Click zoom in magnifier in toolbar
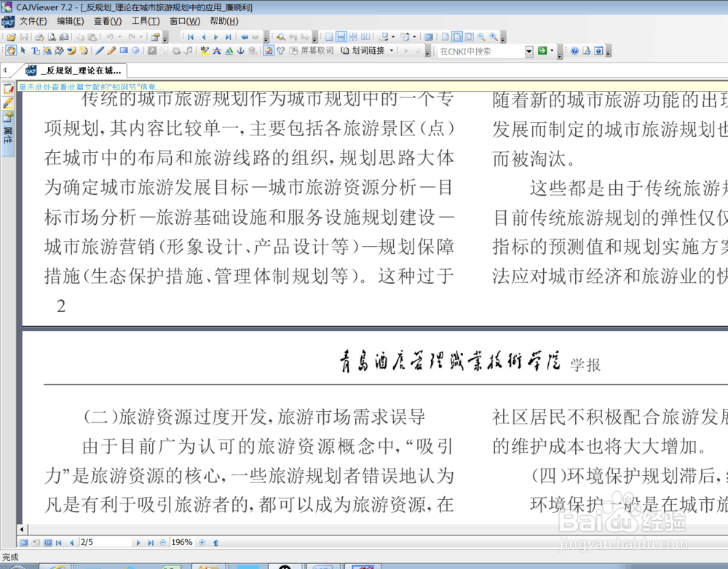 click(494, 36)
